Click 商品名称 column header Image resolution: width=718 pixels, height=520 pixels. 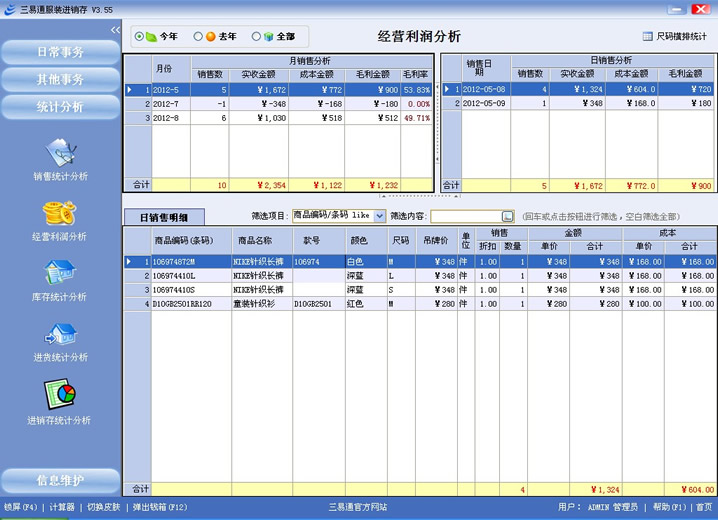tap(262, 240)
